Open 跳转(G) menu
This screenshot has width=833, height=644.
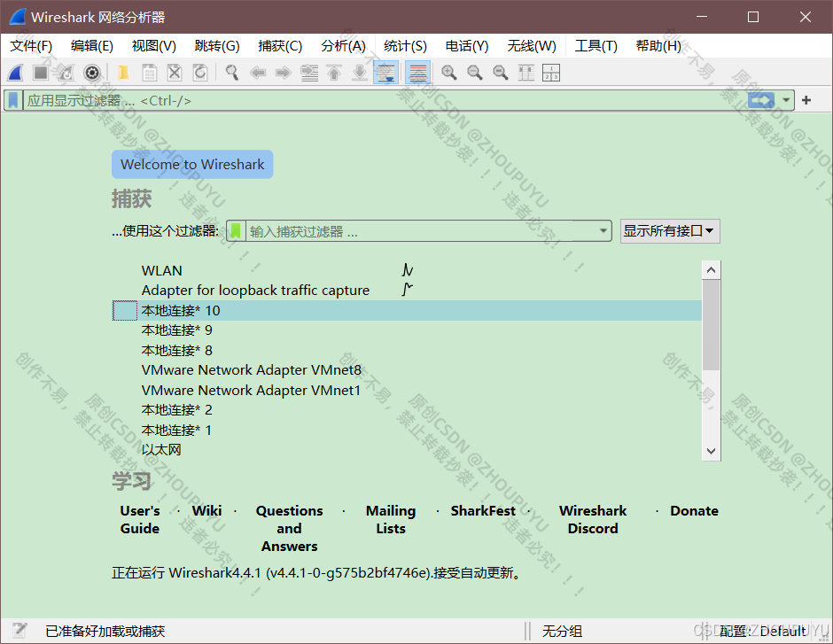[217, 46]
